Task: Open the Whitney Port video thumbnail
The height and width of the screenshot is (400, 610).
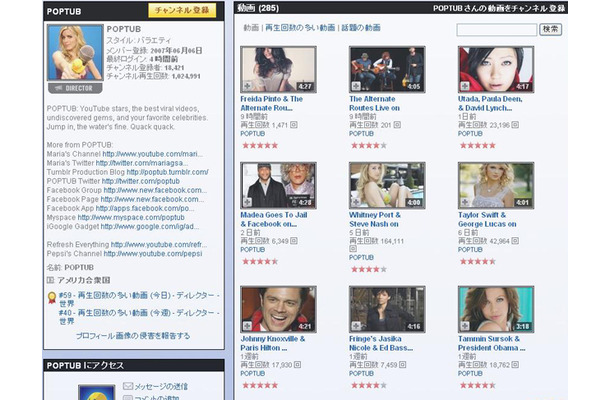Action: point(387,185)
